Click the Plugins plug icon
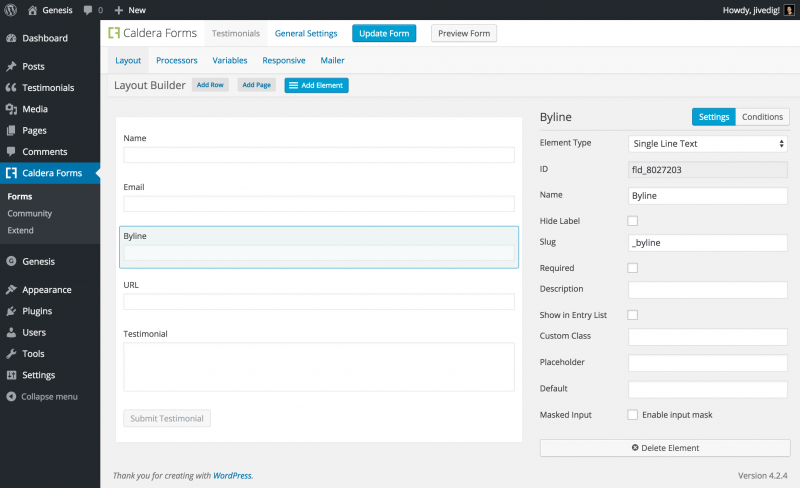The height and width of the screenshot is (488, 800). [x=11, y=311]
